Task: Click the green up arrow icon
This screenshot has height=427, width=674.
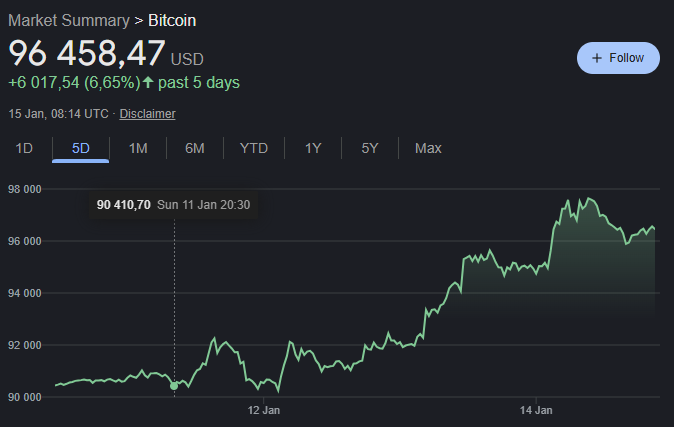Action: tap(148, 82)
